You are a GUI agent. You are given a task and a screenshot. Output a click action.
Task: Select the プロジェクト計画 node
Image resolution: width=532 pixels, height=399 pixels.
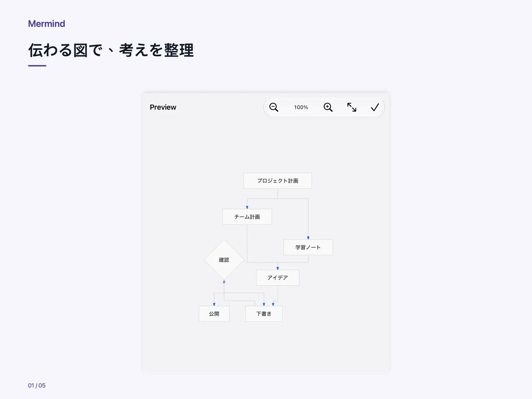click(x=278, y=181)
